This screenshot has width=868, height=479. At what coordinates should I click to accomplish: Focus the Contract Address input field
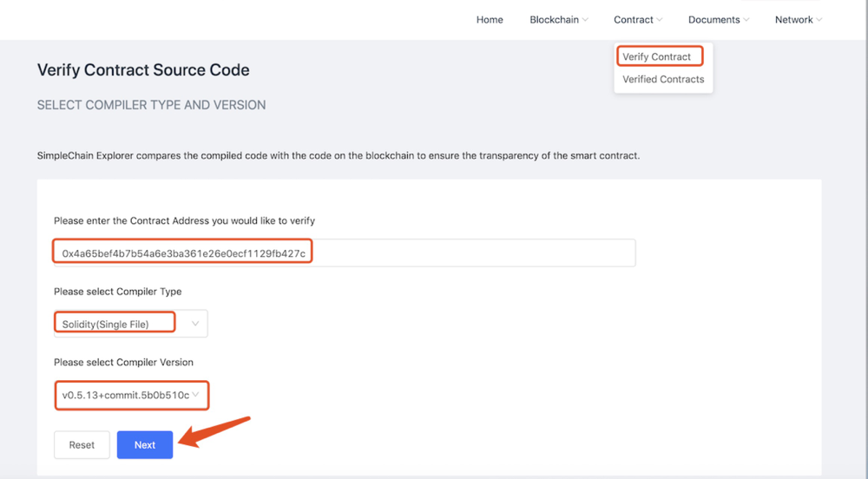tap(344, 253)
